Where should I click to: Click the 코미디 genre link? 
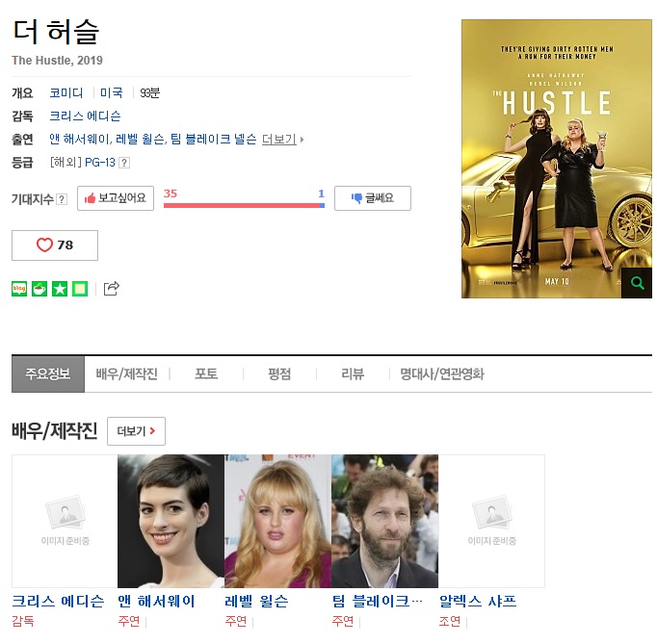(66, 92)
